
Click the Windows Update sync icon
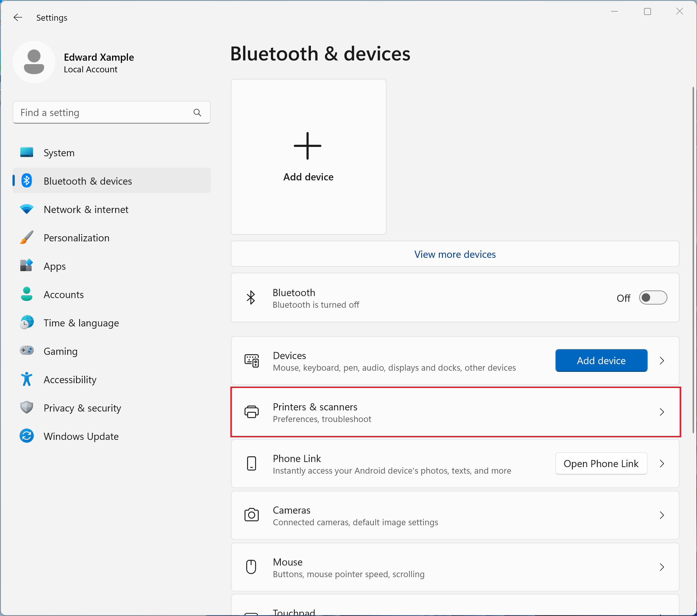pos(27,436)
